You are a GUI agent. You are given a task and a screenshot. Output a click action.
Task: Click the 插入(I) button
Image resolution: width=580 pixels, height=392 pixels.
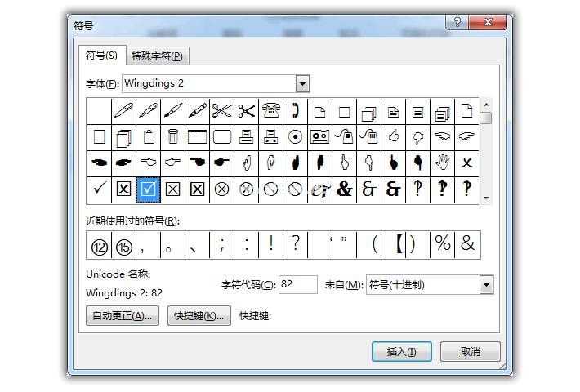[x=401, y=352]
